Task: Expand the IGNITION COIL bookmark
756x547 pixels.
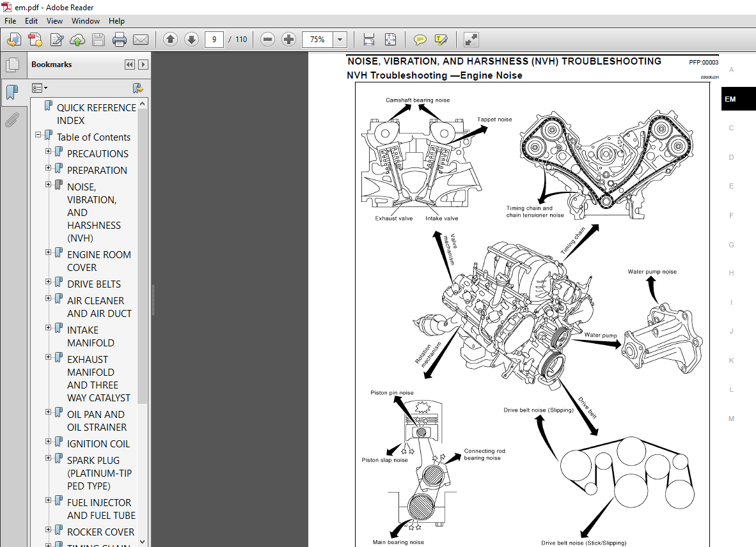Action: click(x=48, y=441)
